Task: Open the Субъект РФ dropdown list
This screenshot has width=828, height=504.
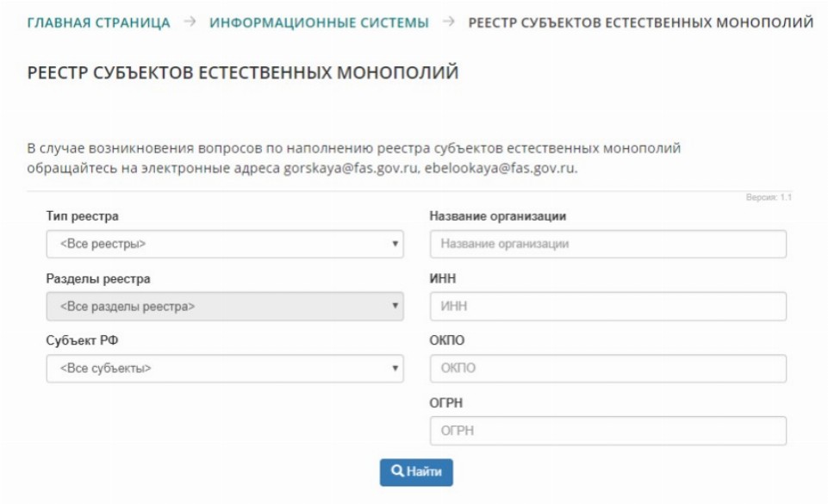Action: tap(224, 368)
